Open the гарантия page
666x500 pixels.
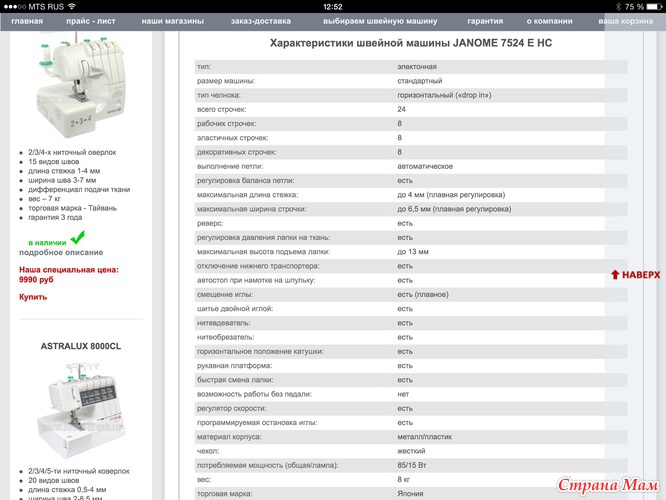[485, 21]
